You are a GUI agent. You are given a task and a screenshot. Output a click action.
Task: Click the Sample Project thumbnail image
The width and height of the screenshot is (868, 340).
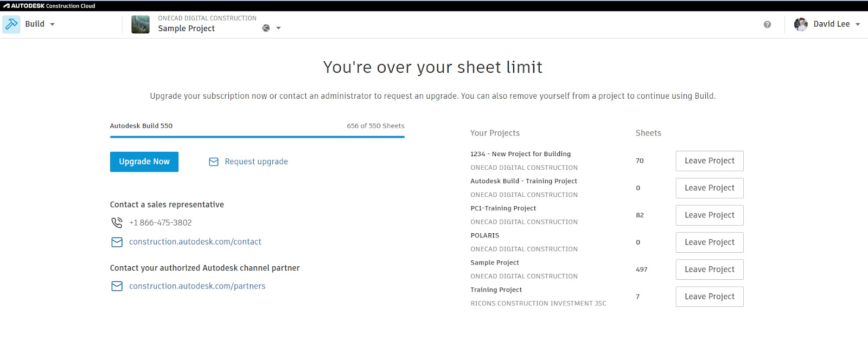(141, 24)
